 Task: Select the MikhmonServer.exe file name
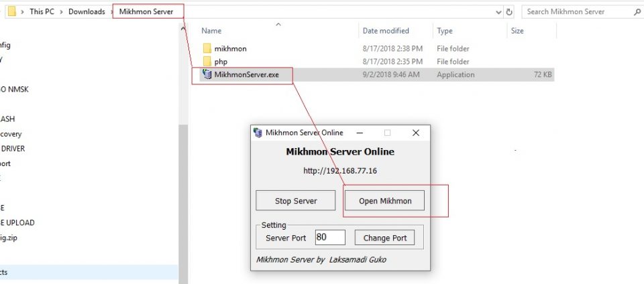click(246, 75)
